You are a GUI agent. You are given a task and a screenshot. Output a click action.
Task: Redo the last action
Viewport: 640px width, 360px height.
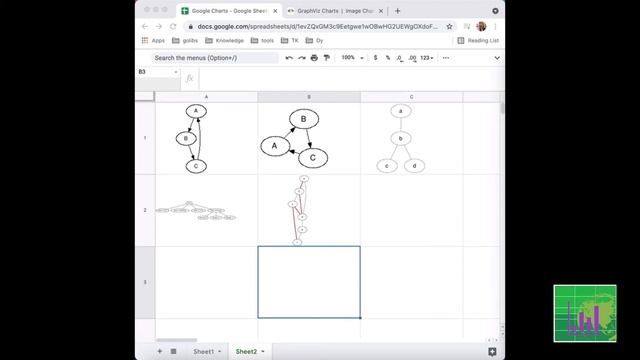point(302,58)
